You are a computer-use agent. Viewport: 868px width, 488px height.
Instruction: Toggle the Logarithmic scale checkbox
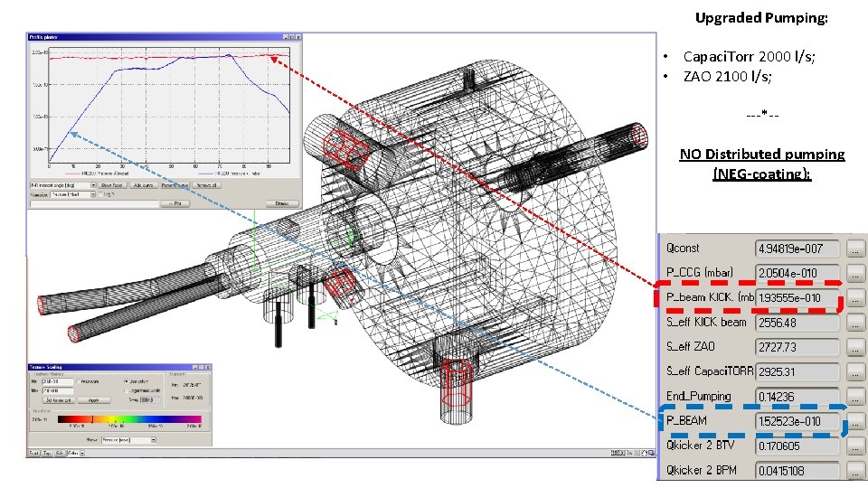pos(127,390)
